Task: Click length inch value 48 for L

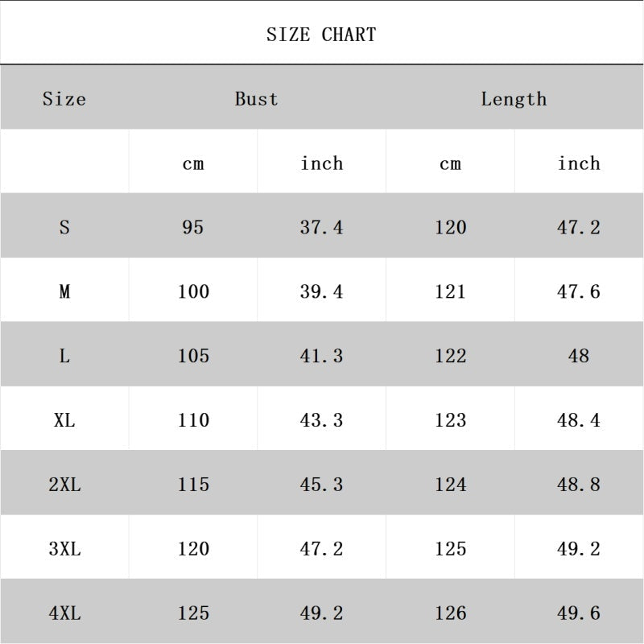Action: [579, 356]
